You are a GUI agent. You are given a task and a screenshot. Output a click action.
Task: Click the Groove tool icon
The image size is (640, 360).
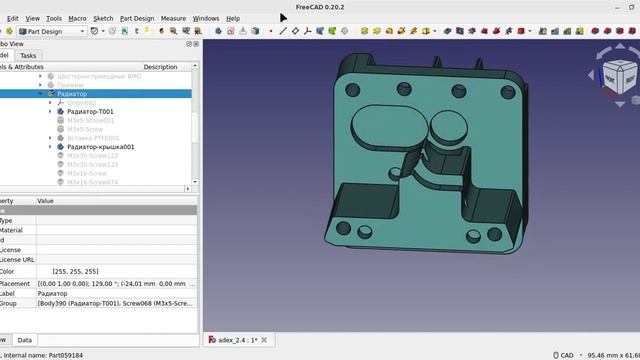coord(472,31)
